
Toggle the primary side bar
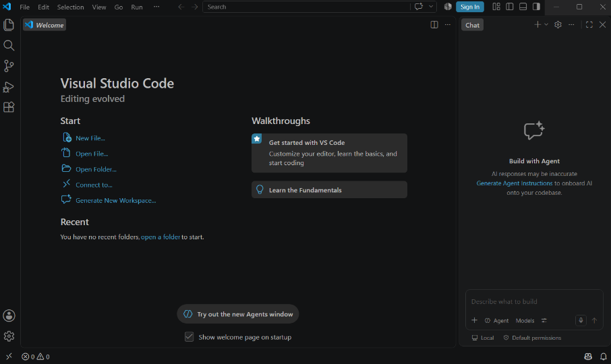coord(509,7)
